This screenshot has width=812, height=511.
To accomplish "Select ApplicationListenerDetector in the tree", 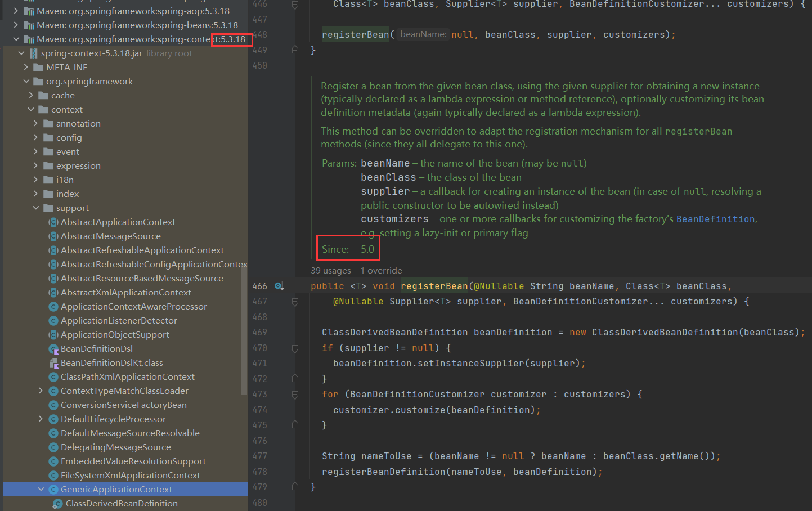I will click(119, 320).
